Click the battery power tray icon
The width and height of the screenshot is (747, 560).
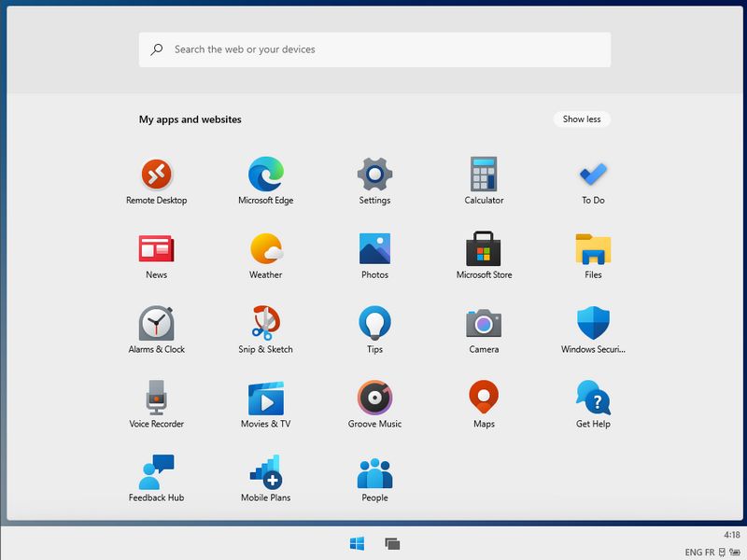point(735,552)
